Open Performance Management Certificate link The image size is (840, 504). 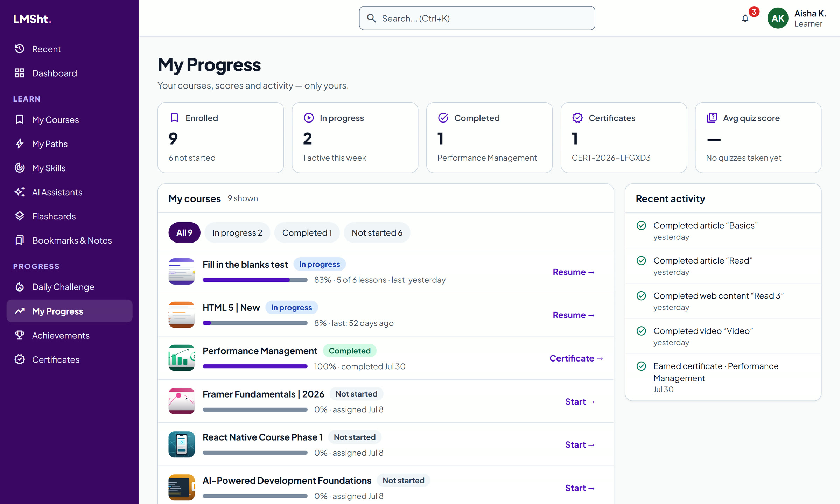coord(576,358)
